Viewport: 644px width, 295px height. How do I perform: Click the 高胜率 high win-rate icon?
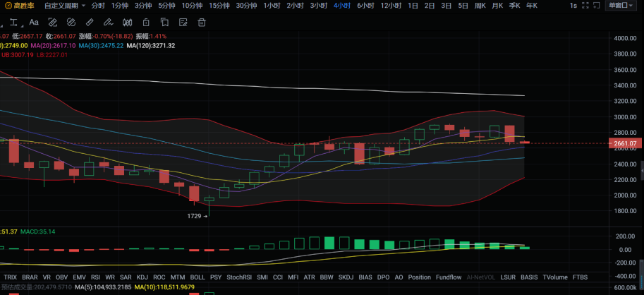[8, 6]
